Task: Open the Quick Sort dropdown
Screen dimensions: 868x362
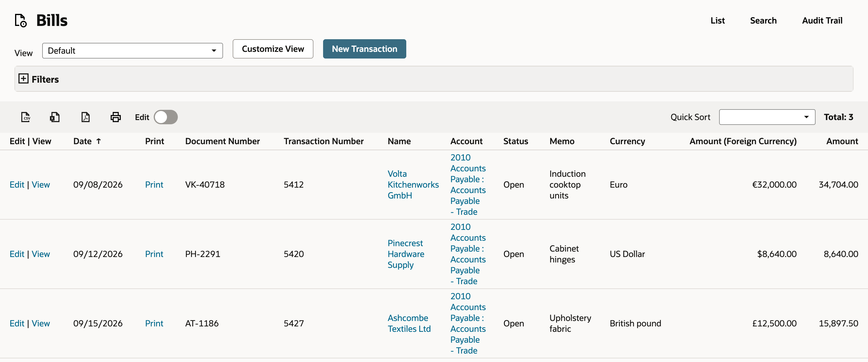Action: [767, 117]
